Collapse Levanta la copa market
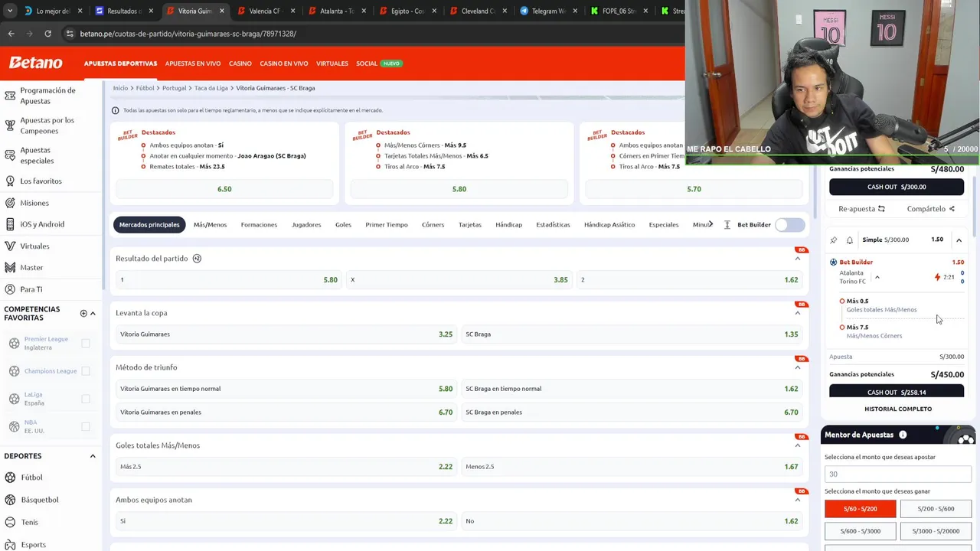 tap(797, 313)
